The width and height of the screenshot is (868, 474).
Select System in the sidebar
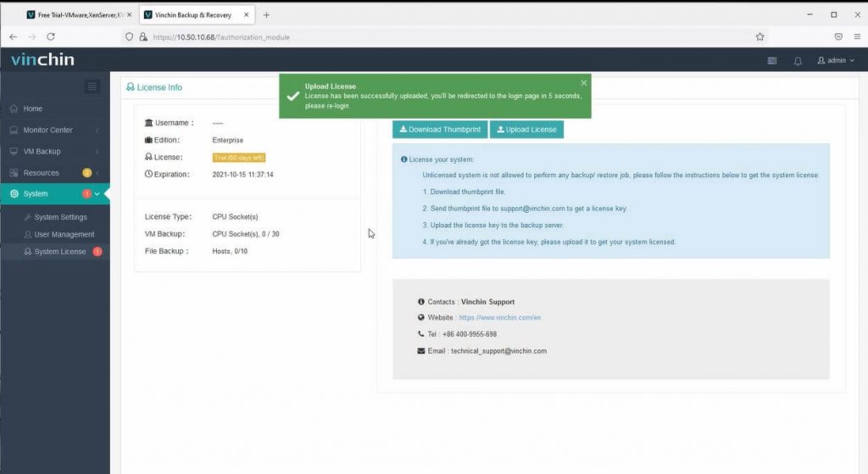click(x=55, y=194)
